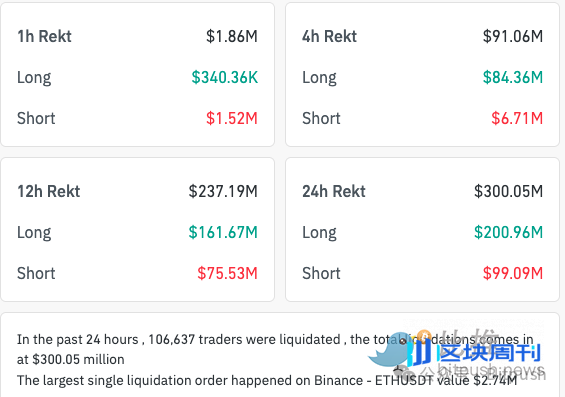Click the 1h Short value $1.52M
Image resolution: width=565 pixels, height=397 pixels.
232,119
